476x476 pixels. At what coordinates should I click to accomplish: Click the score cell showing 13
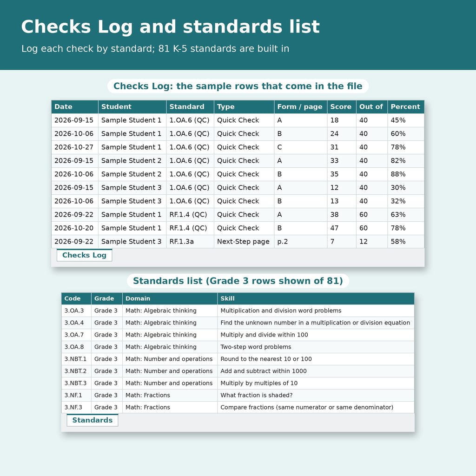click(x=342, y=201)
